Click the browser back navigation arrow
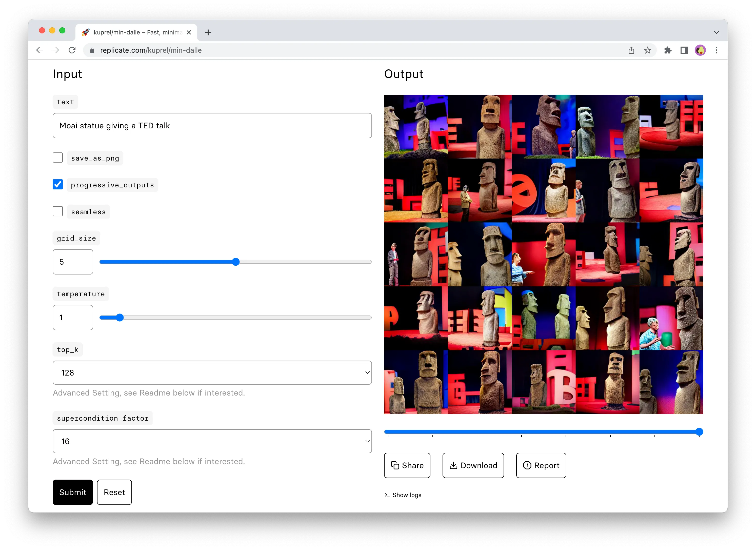756x550 pixels. pos(38,50)
